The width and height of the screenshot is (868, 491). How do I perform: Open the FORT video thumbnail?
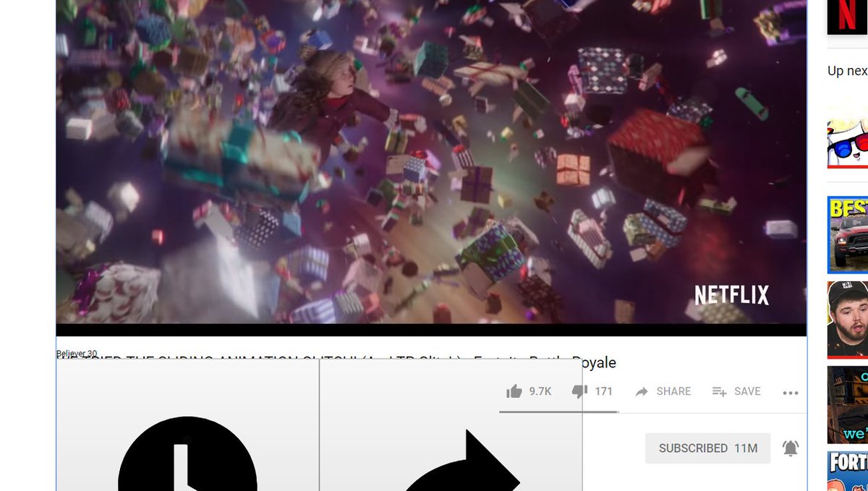848,471
